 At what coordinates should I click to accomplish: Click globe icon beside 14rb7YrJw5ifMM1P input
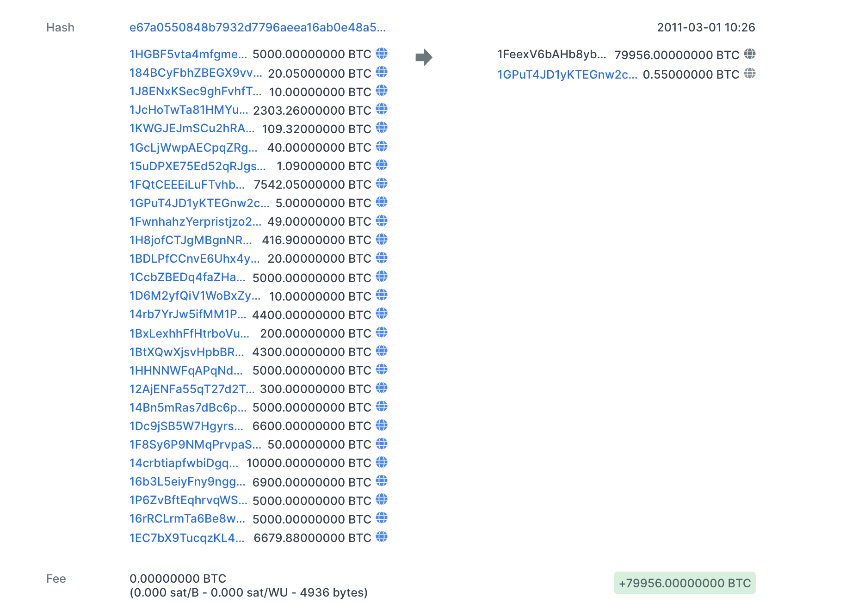pos(382,314)
